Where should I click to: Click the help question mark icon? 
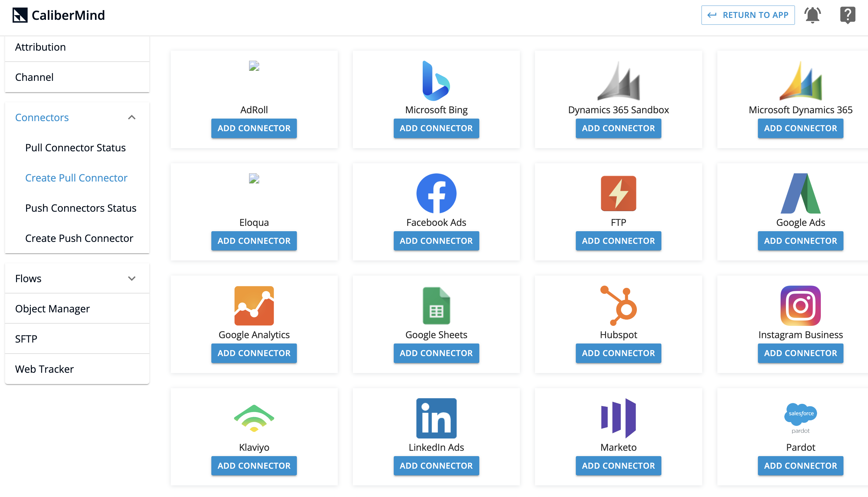[848, 15]
